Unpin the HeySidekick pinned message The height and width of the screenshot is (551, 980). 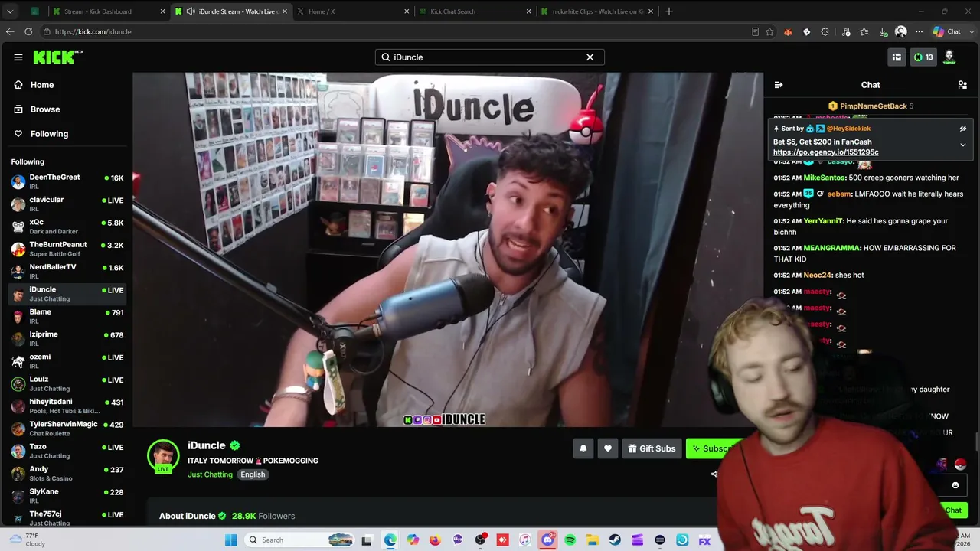pos(963,129)
